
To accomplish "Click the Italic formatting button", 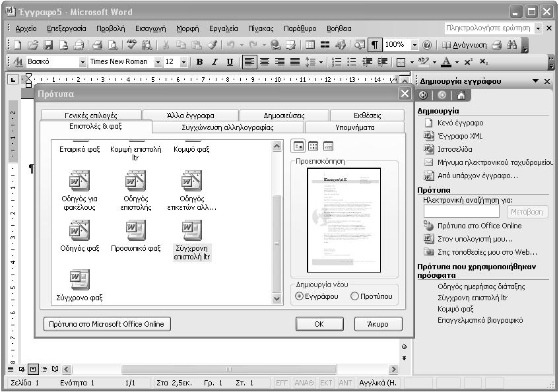I will coord(214,62).
